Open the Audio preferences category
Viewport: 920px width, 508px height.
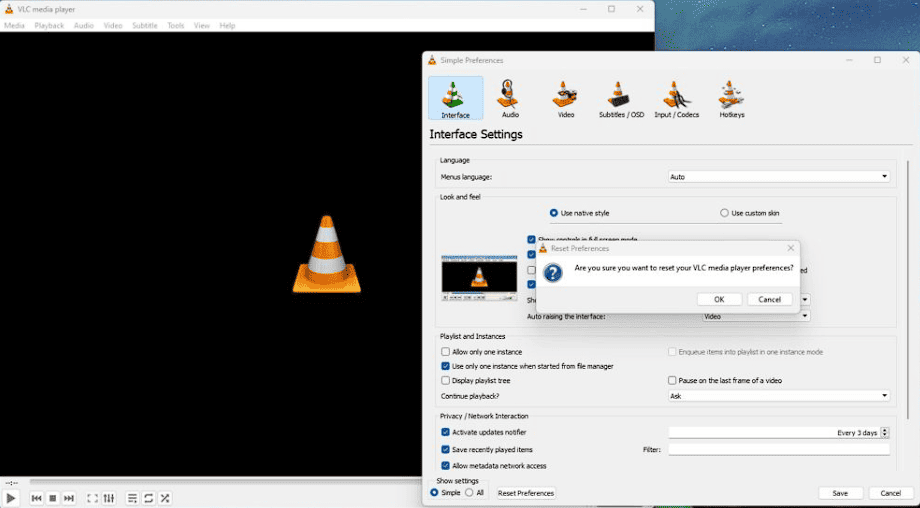pyautogui.click(x=510, y=99)
